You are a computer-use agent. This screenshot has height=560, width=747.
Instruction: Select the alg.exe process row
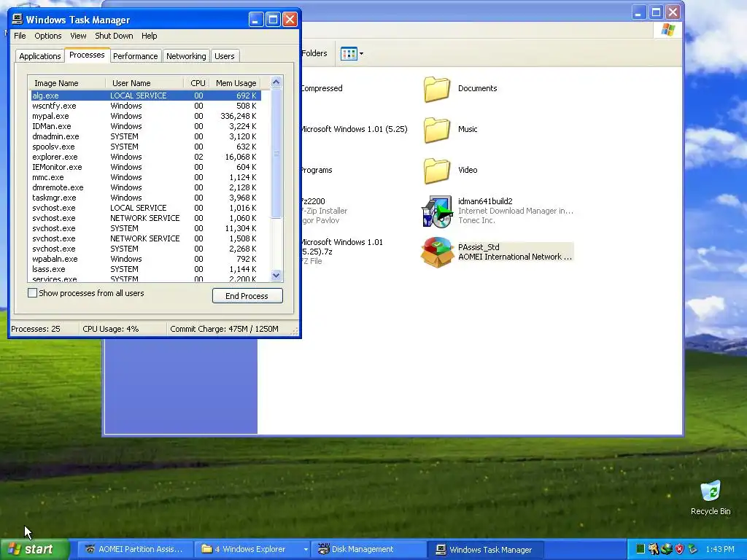[145, 96]
